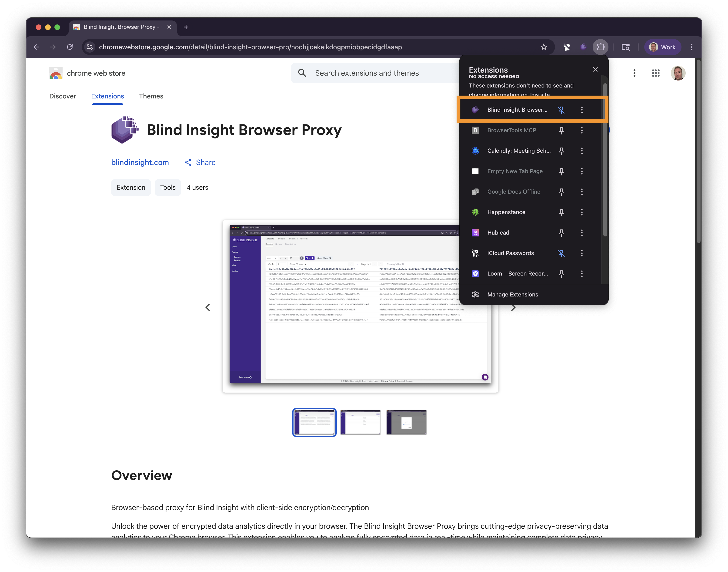Click the Extension category chip

point(131,188)
